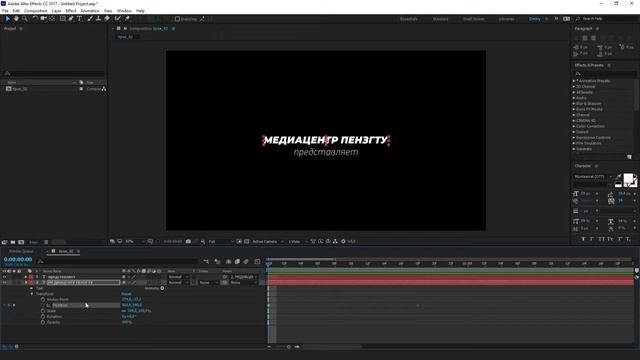The image size is (640, 360).
Task: Click the new folder icon in Project panel
Action: (x=13, y=242)
